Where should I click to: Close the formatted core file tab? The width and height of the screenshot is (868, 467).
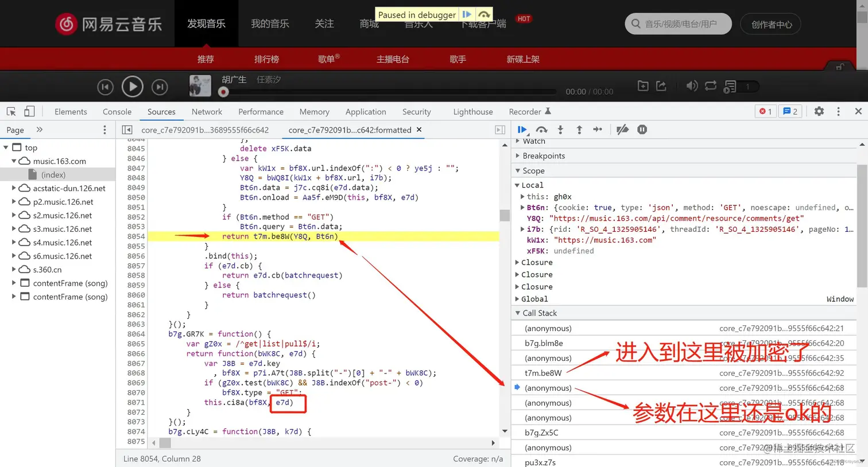(x=419, y=130)
